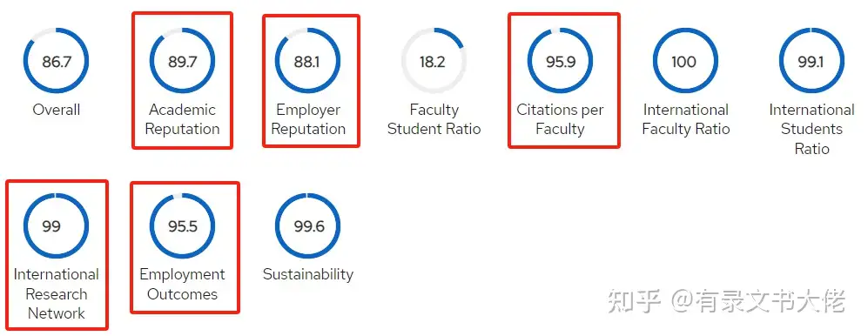Click the International Students Ratio 99.1 ring

click(x=811, y=60)
